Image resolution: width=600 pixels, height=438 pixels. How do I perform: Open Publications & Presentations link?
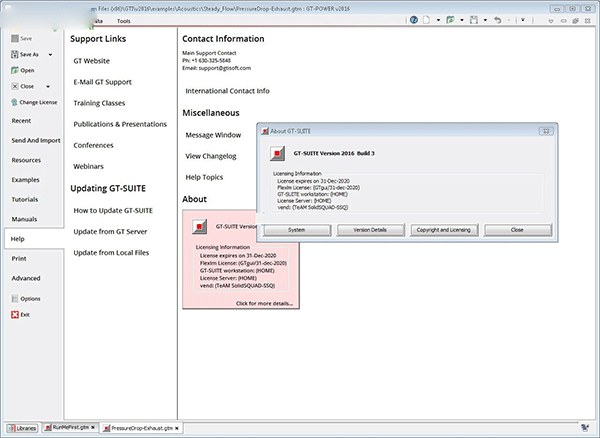pos(120,124)
